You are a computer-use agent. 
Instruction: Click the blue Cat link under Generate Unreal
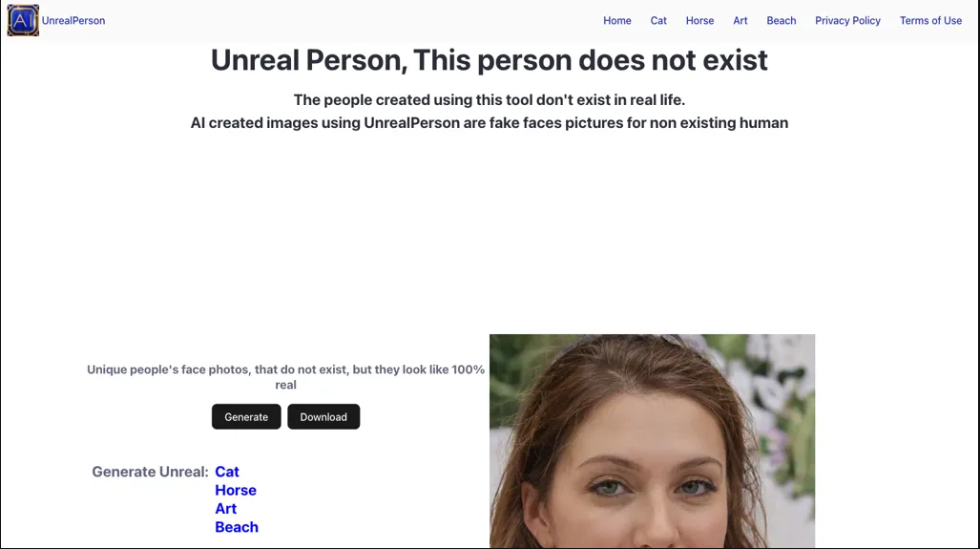point(227,472)
